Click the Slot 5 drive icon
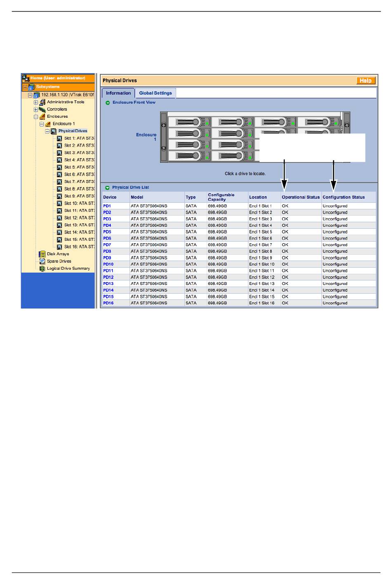The width and height of the screenshot is (392, 584). [x=59, y=168]
